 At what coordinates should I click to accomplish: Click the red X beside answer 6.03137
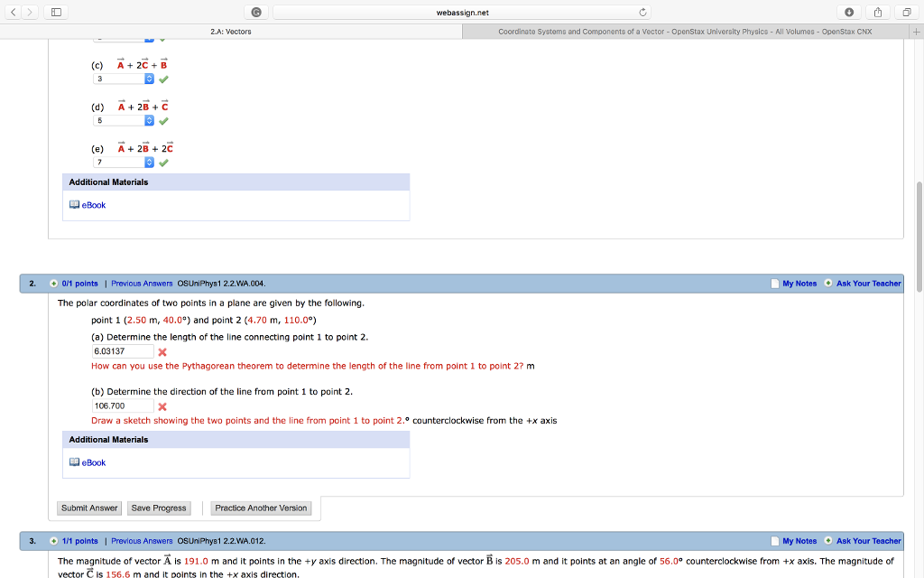pos(162,352)
